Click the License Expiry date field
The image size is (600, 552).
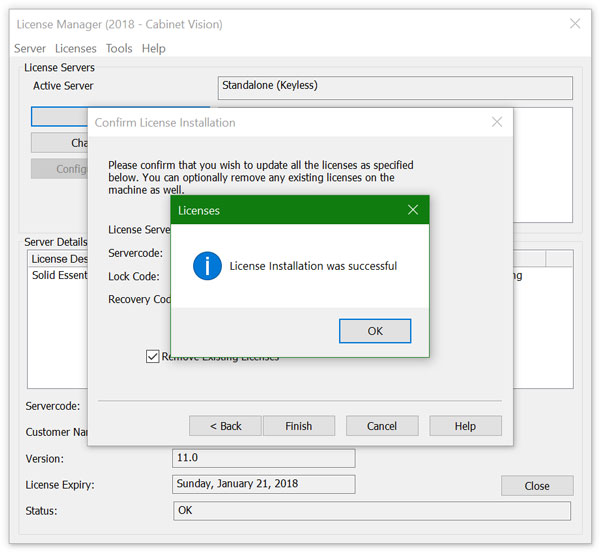[264, 484]
